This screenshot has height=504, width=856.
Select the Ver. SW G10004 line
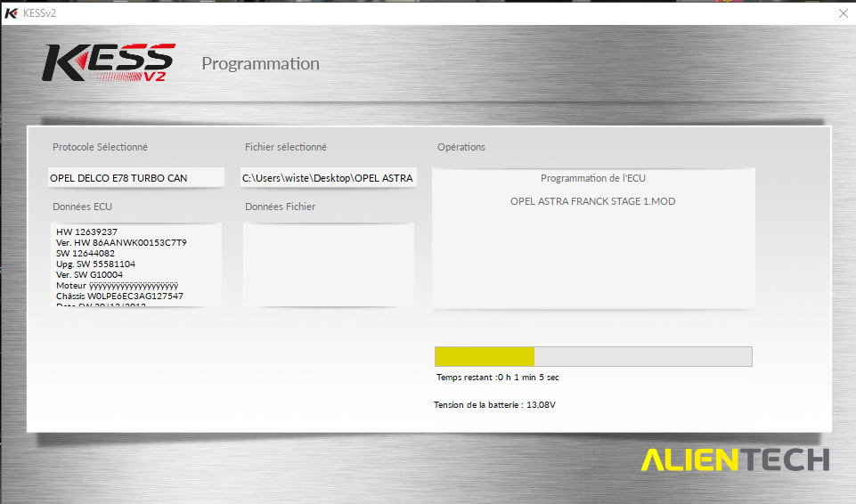pyautogui.click(x=90, y=275)
